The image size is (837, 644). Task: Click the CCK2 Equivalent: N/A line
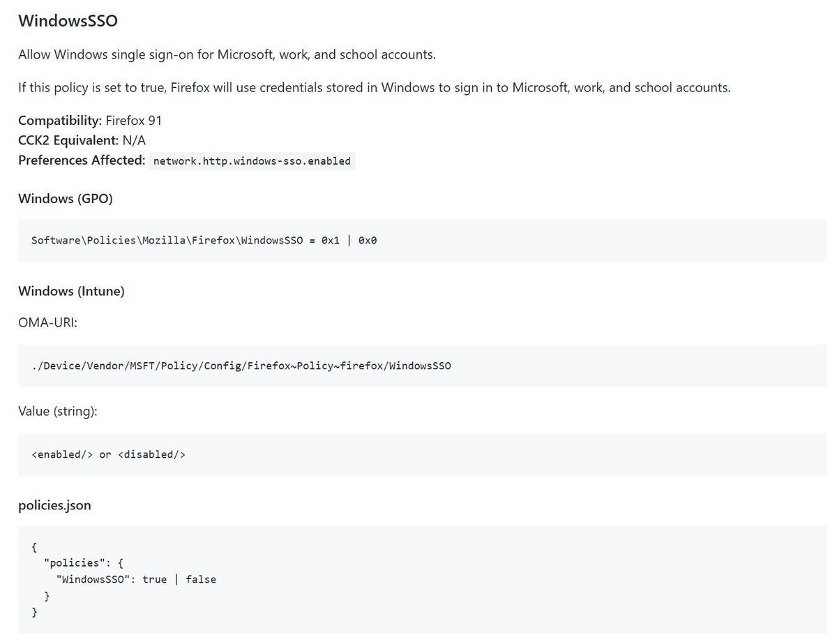pos(82,140)
